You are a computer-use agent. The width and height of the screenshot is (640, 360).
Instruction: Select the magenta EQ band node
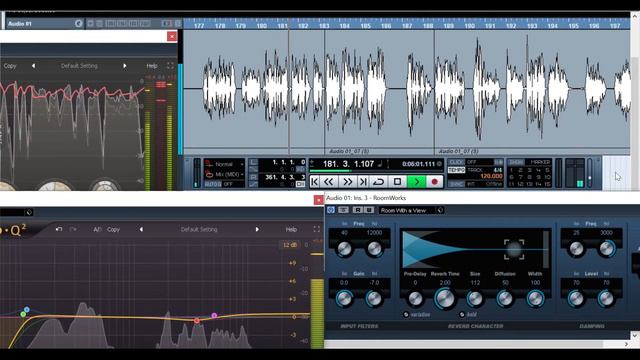tap(214, 316)
